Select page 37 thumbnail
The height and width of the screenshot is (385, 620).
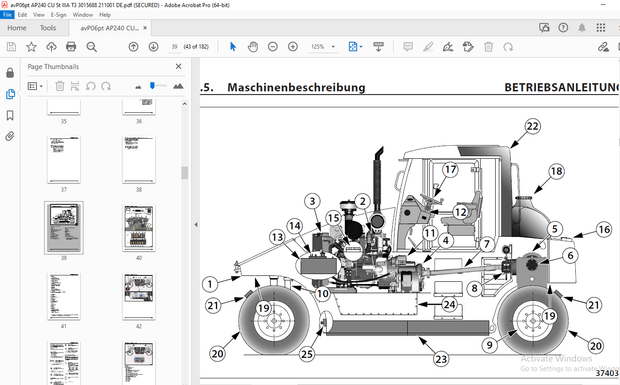[64, 160]
